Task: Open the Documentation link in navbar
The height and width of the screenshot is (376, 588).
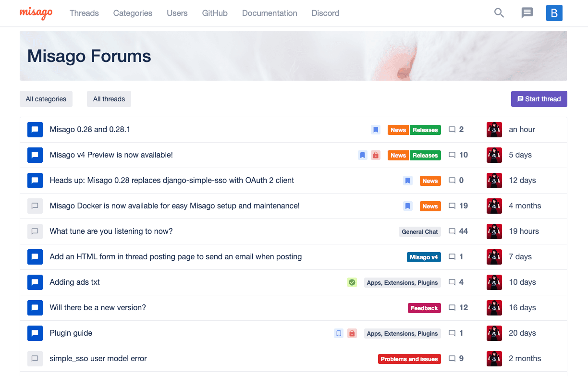Action: click(x=269, y=13)
